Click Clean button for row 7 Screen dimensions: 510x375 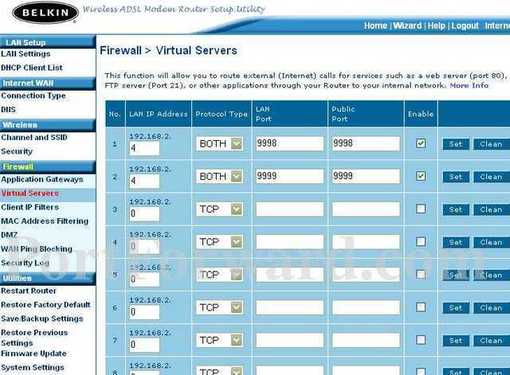[x=491, y=341]
